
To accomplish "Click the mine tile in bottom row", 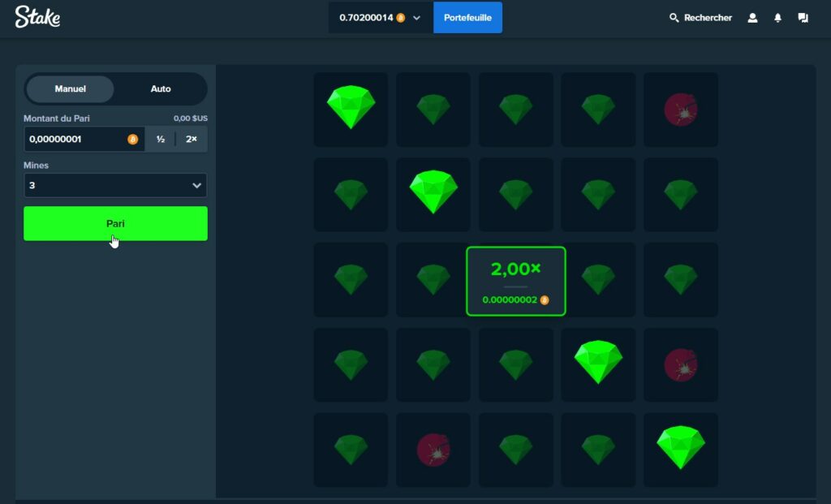I will coord(433,450).
